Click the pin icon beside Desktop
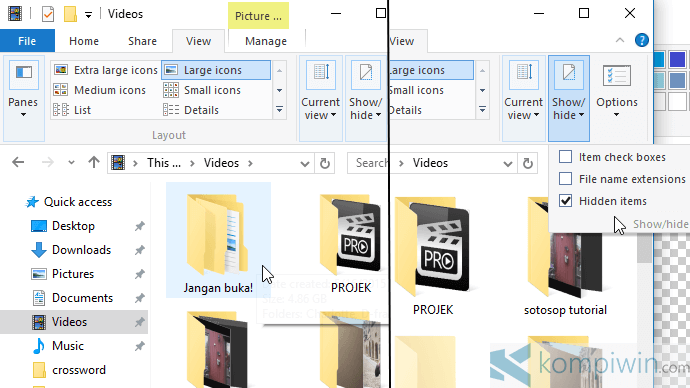Image resolution: width=690 pixels, height=388 pixels. [x=139, y=226]
